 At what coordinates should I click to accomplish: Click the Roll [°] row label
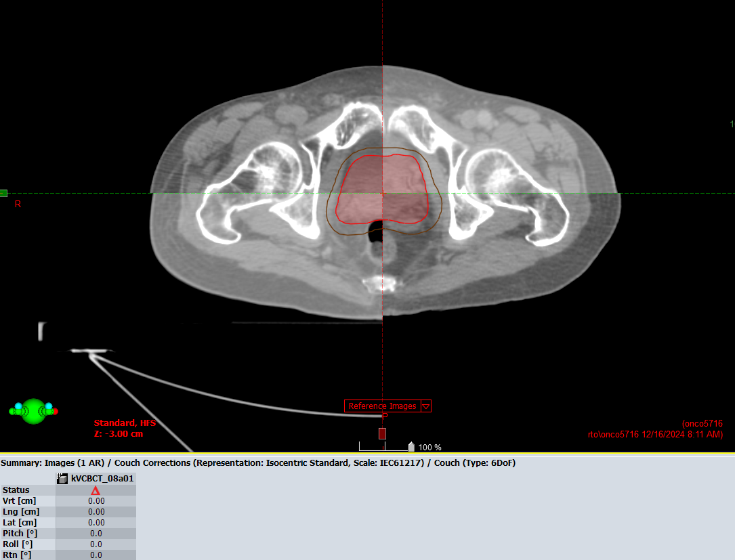[x=18, y=544]
